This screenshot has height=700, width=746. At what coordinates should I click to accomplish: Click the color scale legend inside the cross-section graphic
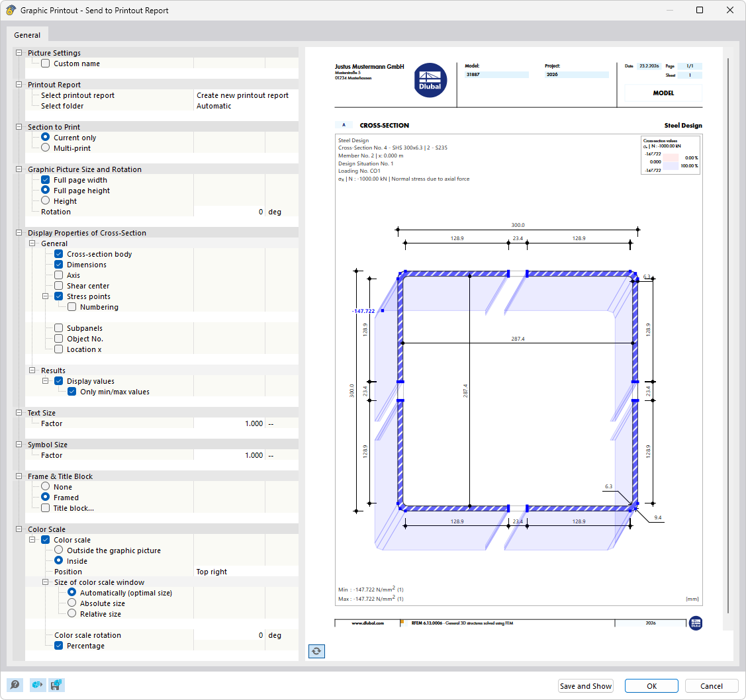click(670, 155)
